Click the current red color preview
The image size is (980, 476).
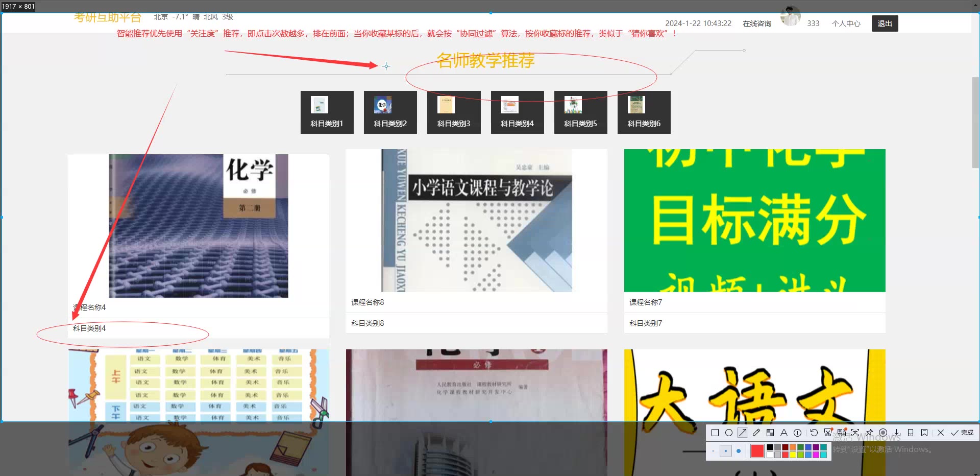(x=757, y=451)
